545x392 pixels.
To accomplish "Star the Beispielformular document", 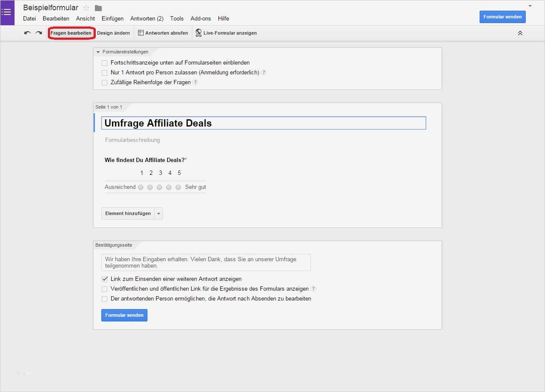I will pyautogui.click(x=86, y=7).
